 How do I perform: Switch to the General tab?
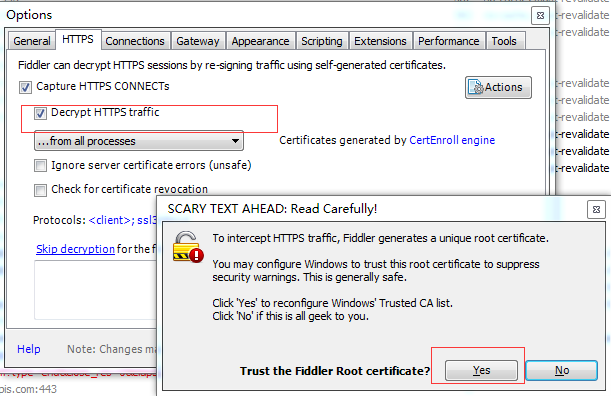[32, 41]
